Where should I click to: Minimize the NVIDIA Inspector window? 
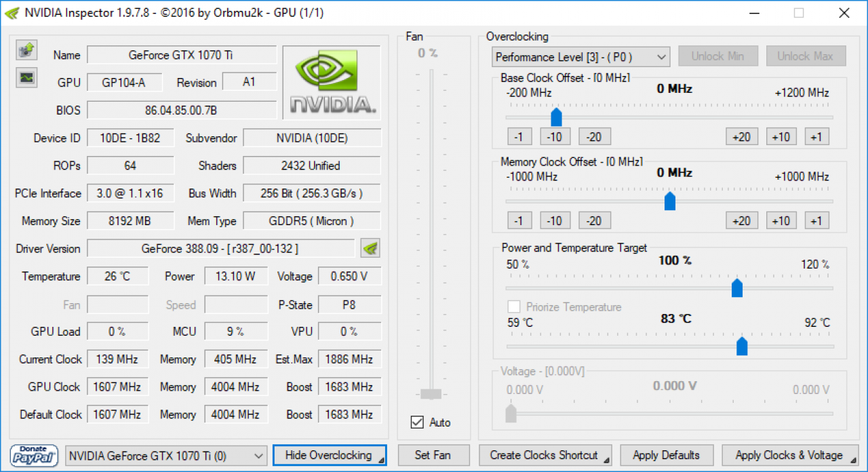(755, 13)
